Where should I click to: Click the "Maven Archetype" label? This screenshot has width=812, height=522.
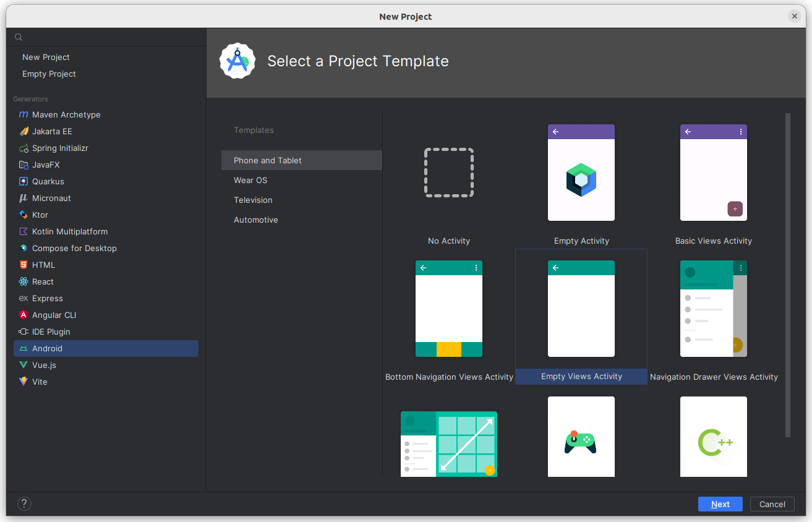point(66,114)
